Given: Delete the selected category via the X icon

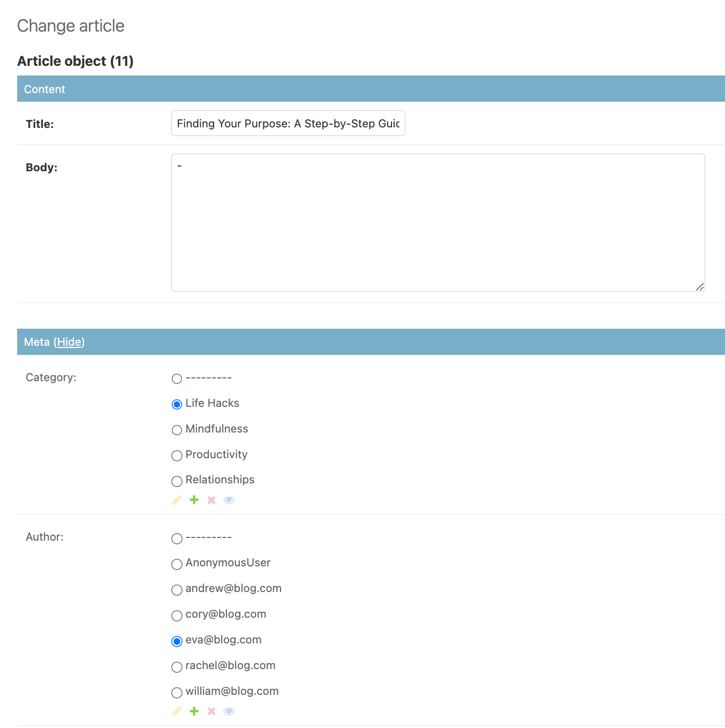Looking at the screenshot, I should [x=212, y=499].
